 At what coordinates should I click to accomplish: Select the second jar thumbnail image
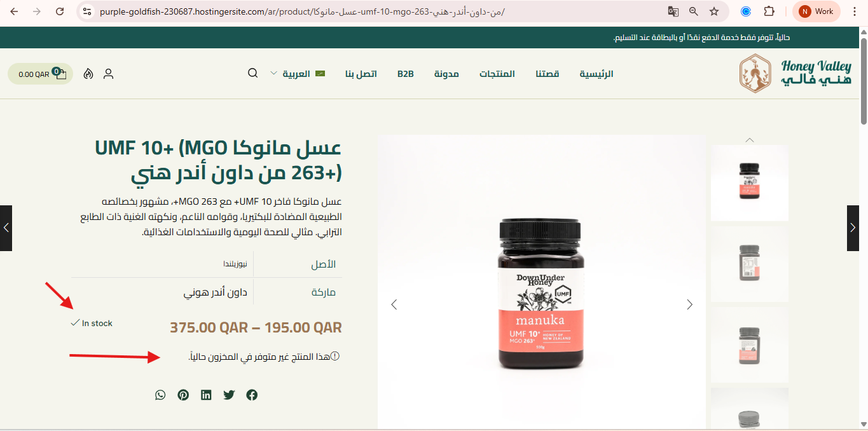pos(749,264)
